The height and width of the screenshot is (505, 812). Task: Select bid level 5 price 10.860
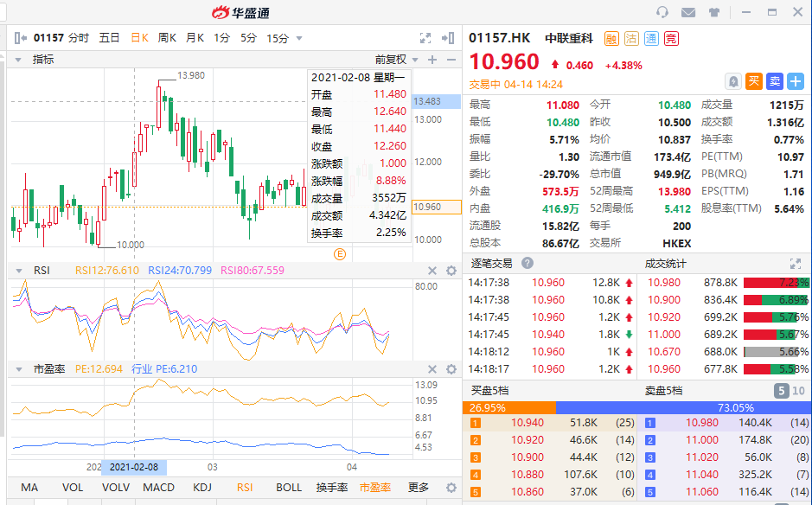pos(527,492)
